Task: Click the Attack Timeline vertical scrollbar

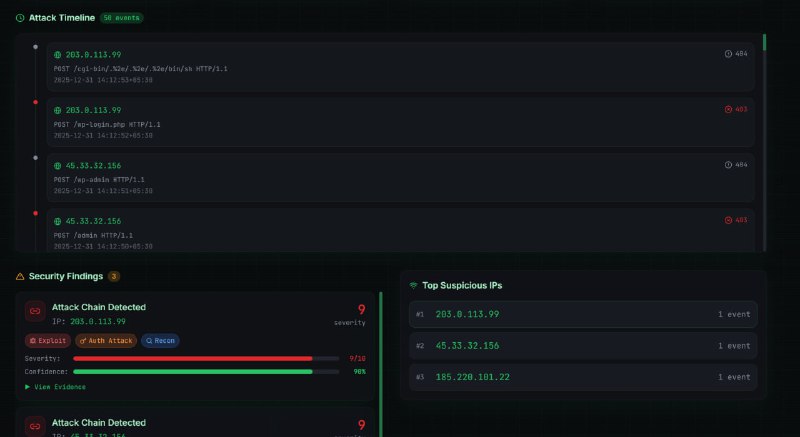Action: 764,143
